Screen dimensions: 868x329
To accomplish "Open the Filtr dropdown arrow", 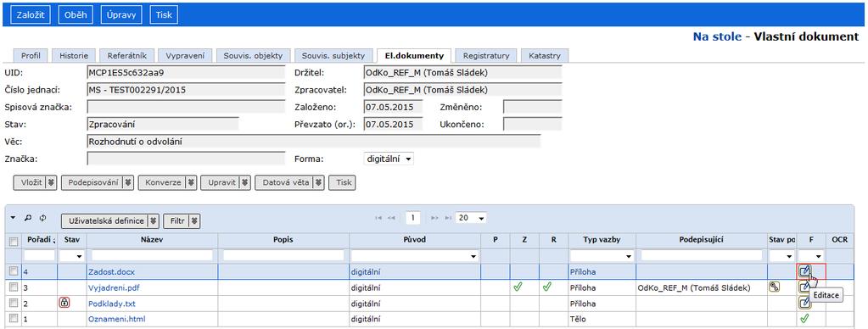I will [x=193, y=221].
